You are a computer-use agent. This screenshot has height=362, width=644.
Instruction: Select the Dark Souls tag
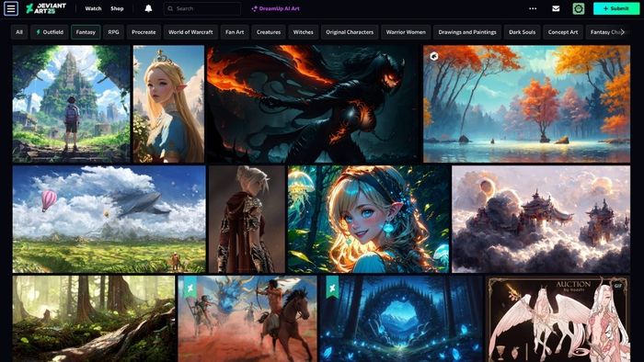(x=522, y=32)
